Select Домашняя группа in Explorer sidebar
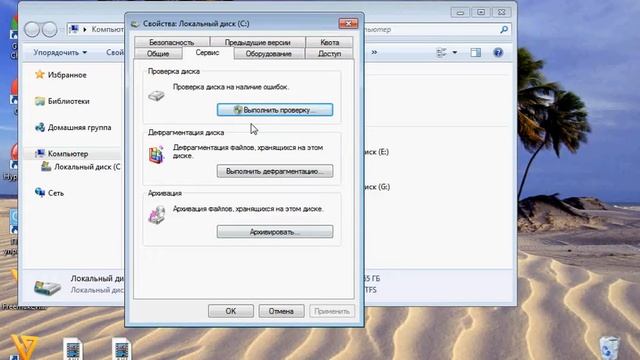 pos(80,127)
